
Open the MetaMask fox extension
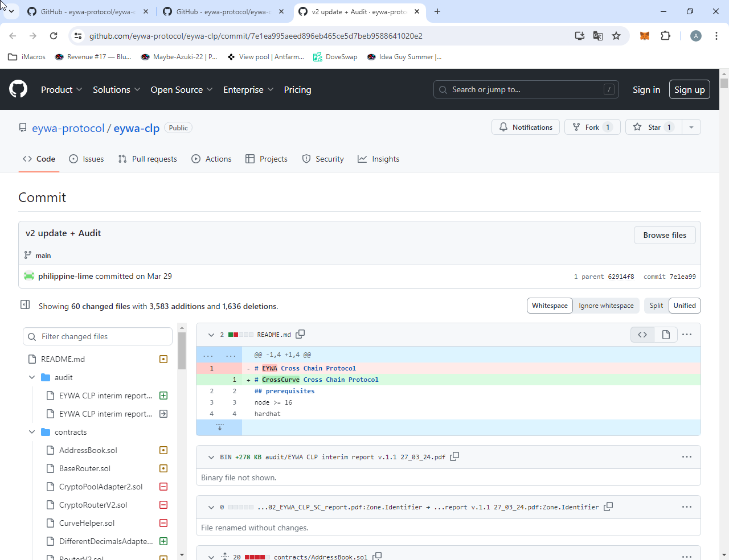(x=645, y=36)
